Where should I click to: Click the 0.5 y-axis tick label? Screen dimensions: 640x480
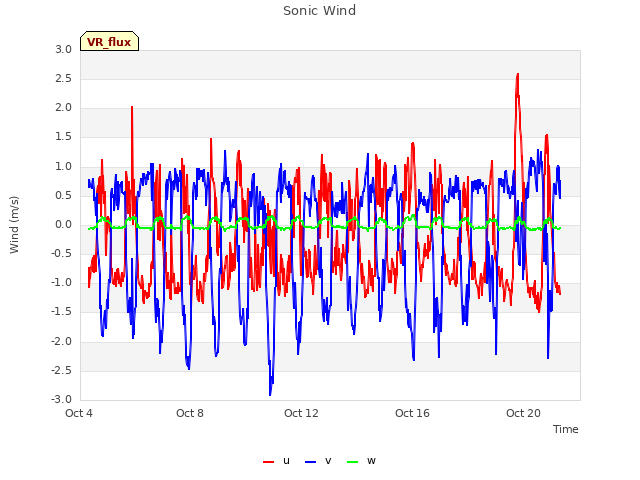click(x=64, y=196)
